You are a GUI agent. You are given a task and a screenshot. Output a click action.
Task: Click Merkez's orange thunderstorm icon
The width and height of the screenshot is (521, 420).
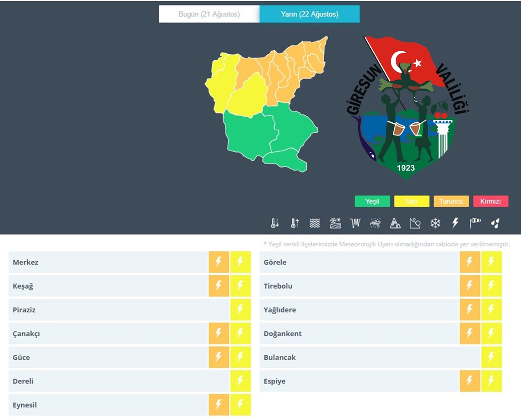pyautogui.click(x=219, y=262)
